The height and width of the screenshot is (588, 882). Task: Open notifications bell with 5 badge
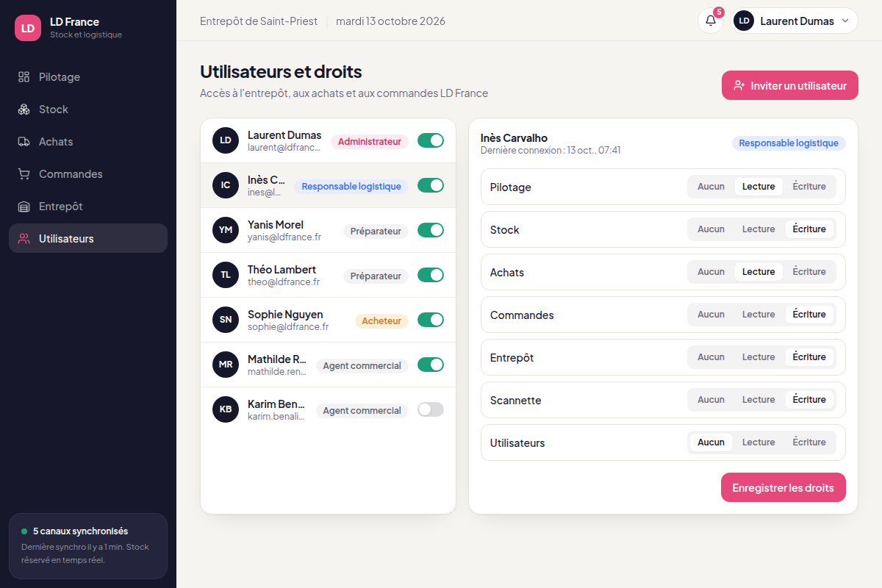coord(711,21)
